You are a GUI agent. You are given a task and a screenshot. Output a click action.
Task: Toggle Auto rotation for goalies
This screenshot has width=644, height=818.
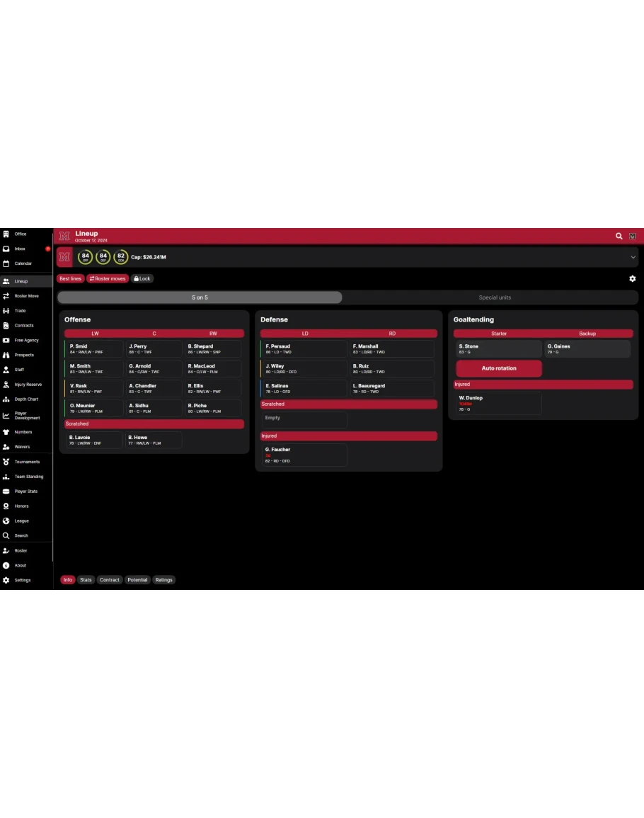tap(499, 368)
